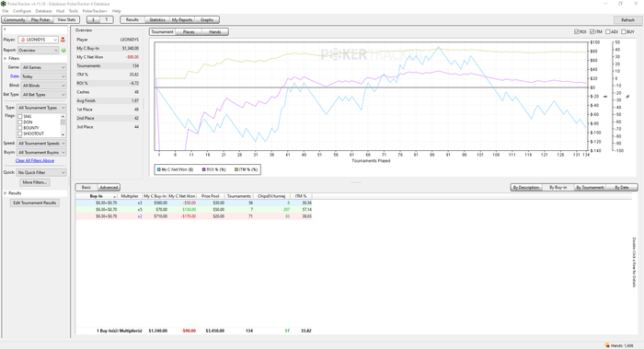Tick the BOUNTY flag checkbox
Screen dimensions: 644x349
pyautogui.click(x=19, y=128)
